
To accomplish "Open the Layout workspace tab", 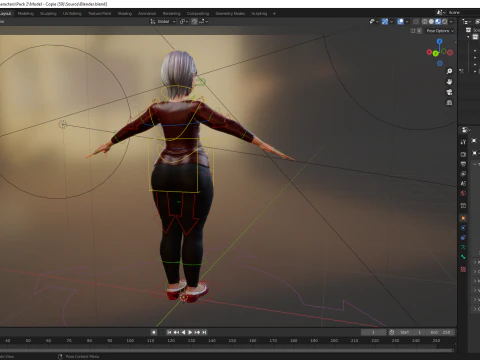I will [x=6, y=14].
